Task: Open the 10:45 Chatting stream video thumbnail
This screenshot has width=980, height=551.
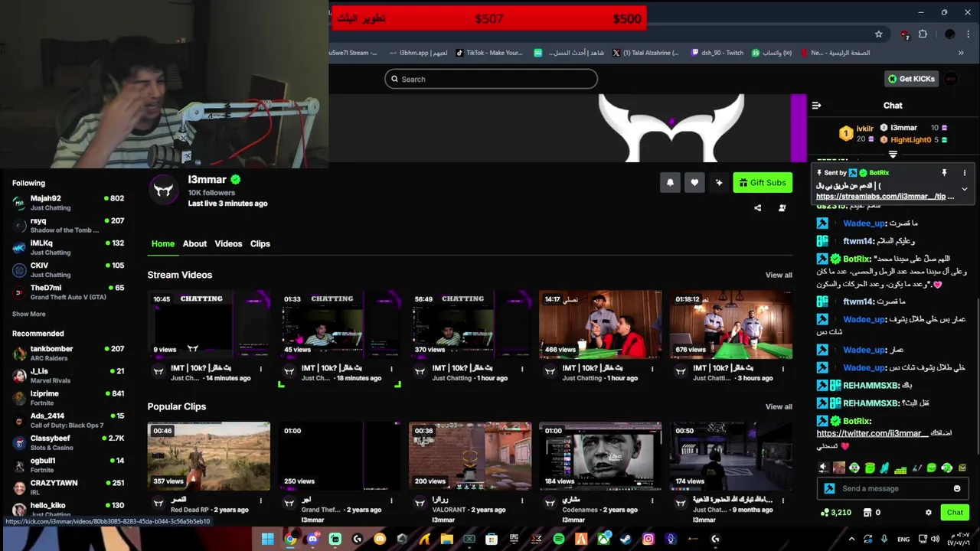Action: click(208, 324)
